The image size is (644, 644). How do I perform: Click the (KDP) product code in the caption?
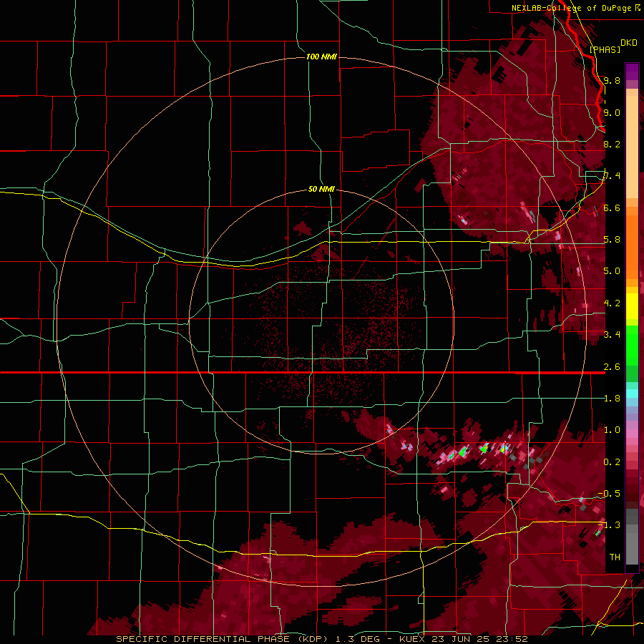[313, 639]
